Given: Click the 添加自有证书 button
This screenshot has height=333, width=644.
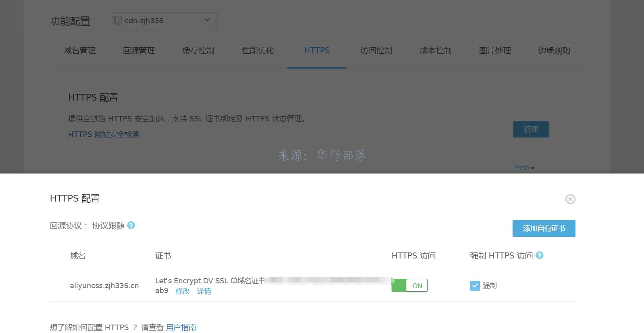Looking at the screenshot, I should tap(544, 228).
